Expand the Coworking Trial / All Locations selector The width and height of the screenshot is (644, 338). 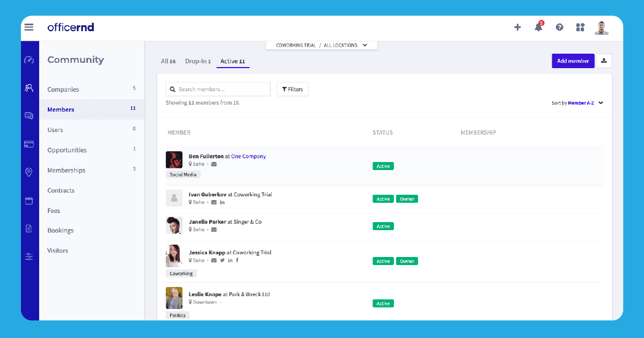[321, 45]
